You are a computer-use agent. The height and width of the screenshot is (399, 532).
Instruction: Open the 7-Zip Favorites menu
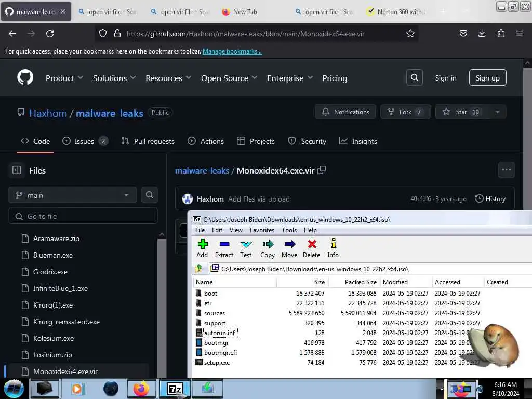coord(262,230)
